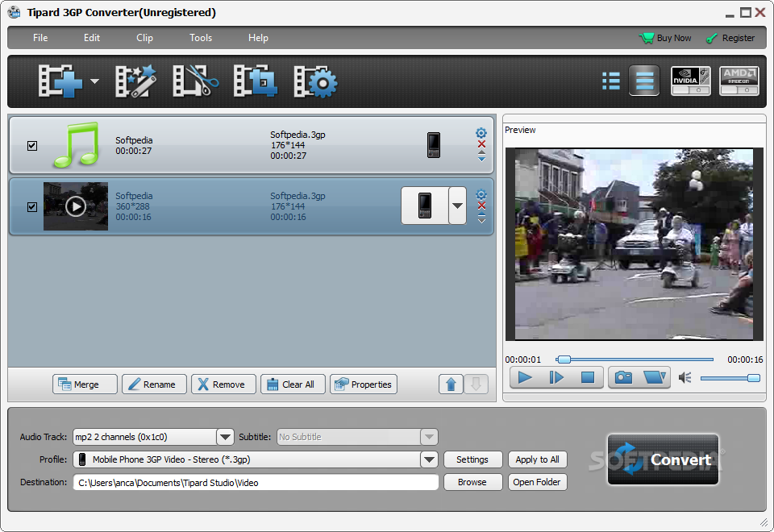Take a snapshot of preview
The image size is (774, 532).
(x=624, y=378)
